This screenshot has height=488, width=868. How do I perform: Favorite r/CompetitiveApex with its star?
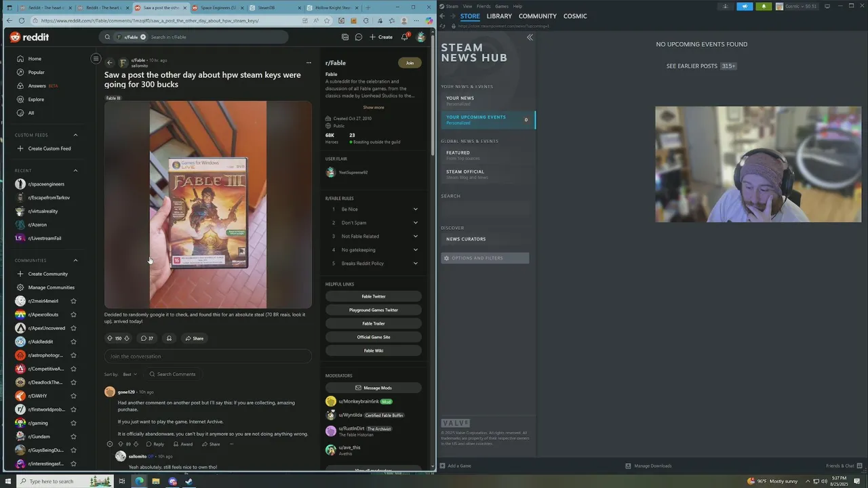(73, 369)
